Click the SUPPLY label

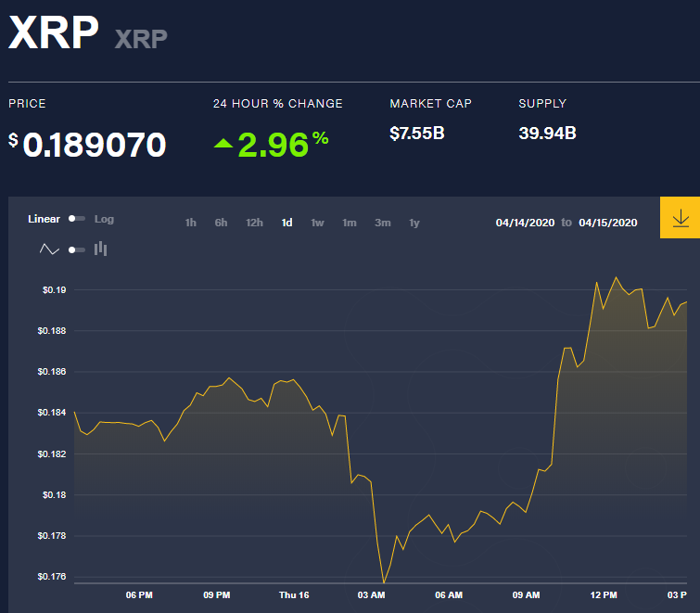point(542,104)
